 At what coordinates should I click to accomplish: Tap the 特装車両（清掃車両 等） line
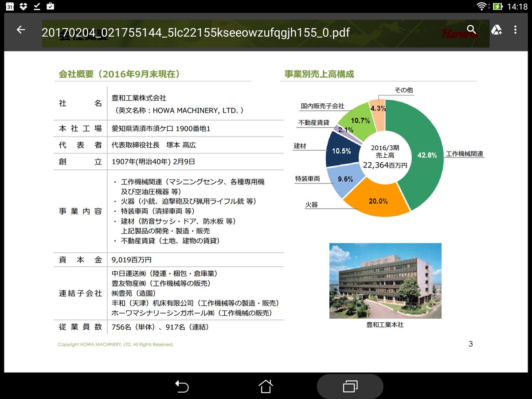(x=157, y=211)
